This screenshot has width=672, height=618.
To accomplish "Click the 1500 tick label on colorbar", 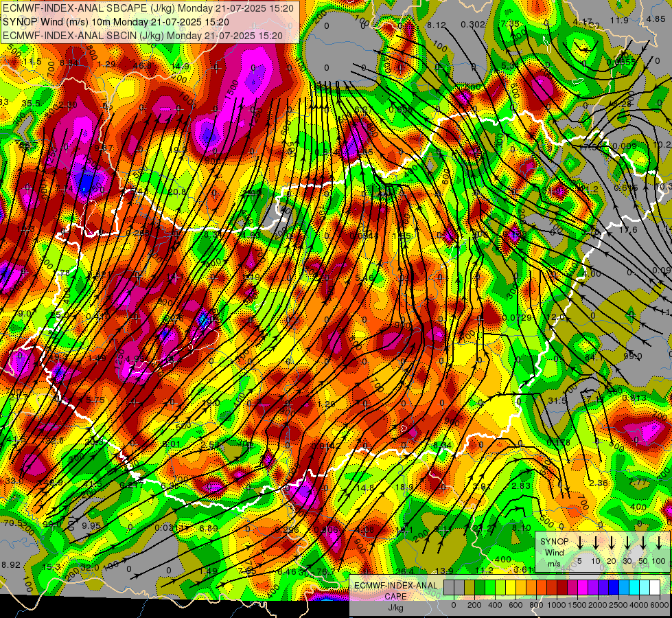I will [577, 605].
